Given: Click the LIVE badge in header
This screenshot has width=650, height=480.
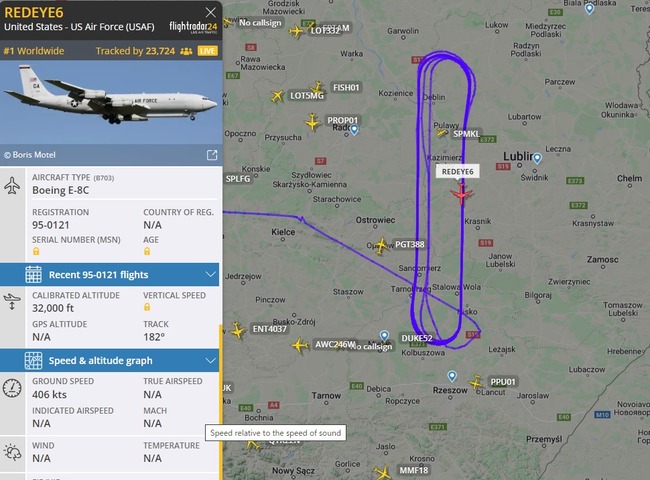Looking at the screenshot, I should pyautogui.click(x=208, y=51).
